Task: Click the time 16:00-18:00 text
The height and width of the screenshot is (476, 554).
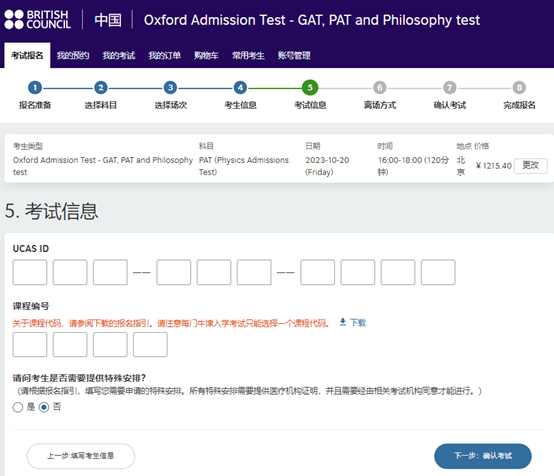Action: (x=413, y=166)
